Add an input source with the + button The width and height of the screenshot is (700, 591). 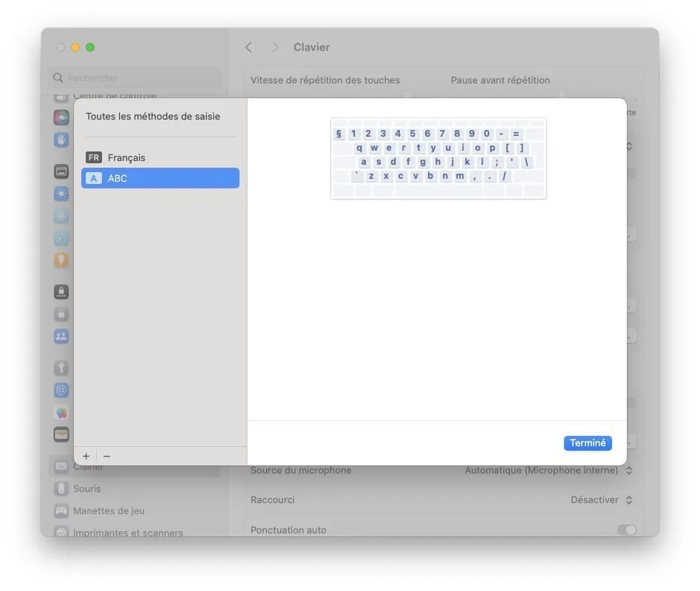tap(86, 456)
